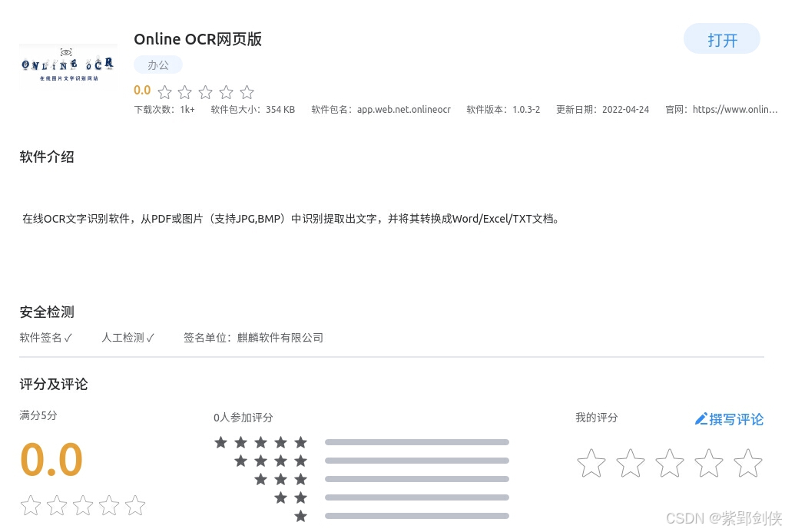Click the 满分5分 label

pyautogui.click(x=38, y=415)
